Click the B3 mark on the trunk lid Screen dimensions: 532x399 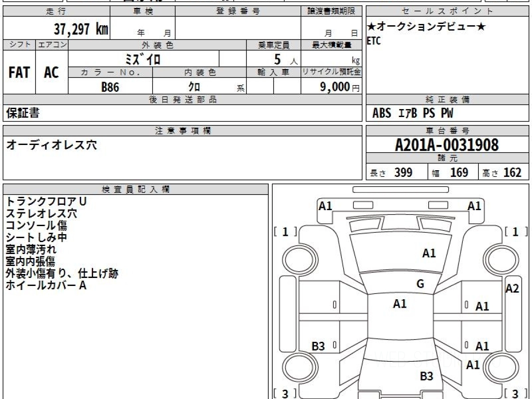(426, 376)
